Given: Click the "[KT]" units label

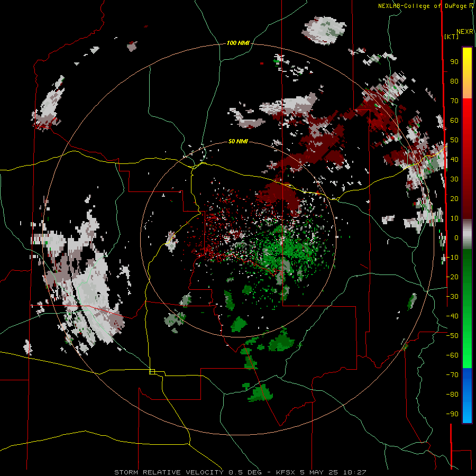Looking at the screenshot, I should coord(452,36).
